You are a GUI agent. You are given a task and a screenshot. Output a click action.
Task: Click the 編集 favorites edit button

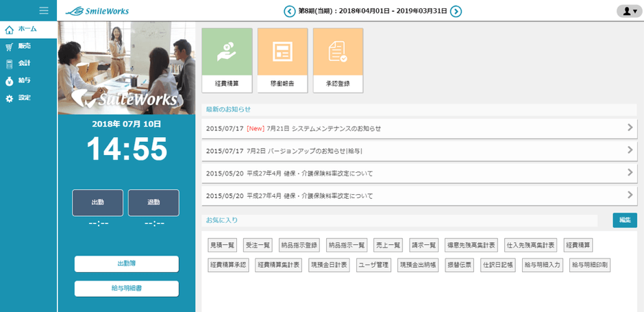[624, 220]
